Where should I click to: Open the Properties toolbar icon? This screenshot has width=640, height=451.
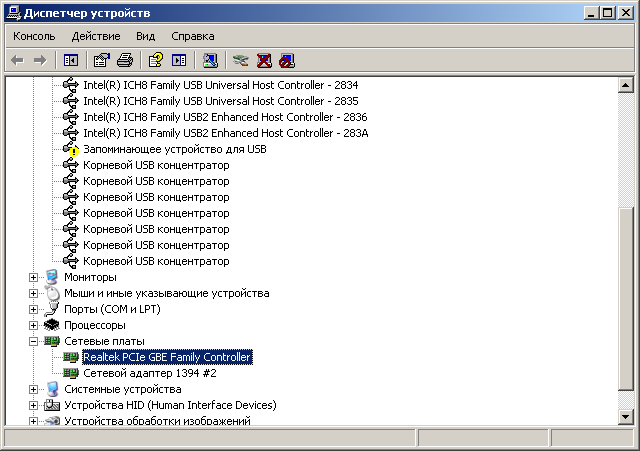102,61
